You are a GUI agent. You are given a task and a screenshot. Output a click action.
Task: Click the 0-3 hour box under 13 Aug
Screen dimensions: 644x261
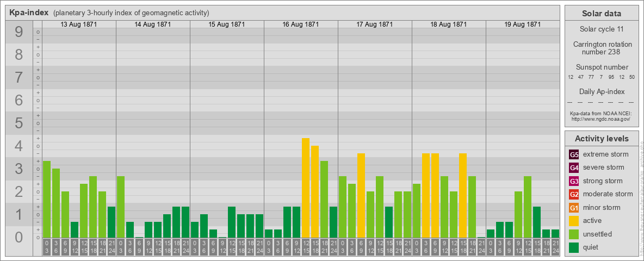click(47, 247)
